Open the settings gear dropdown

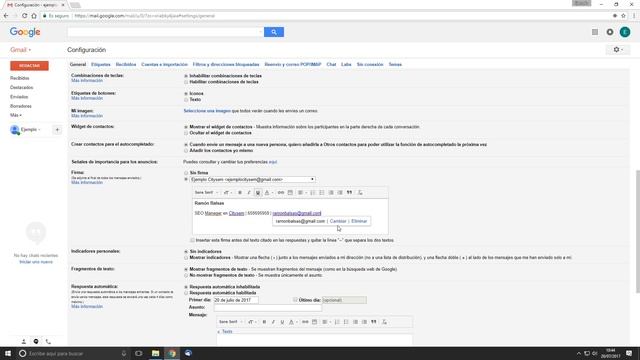click(x=618, y=49)
